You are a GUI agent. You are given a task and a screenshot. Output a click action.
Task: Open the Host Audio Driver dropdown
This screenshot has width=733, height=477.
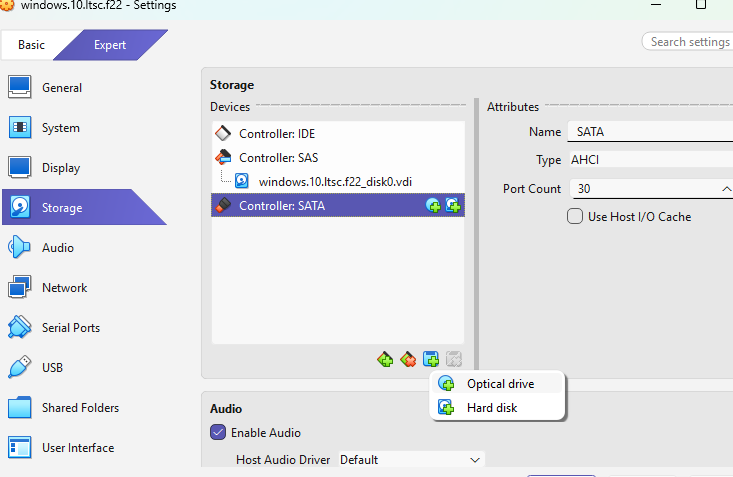pyautogui.click(x=410, y=460)
